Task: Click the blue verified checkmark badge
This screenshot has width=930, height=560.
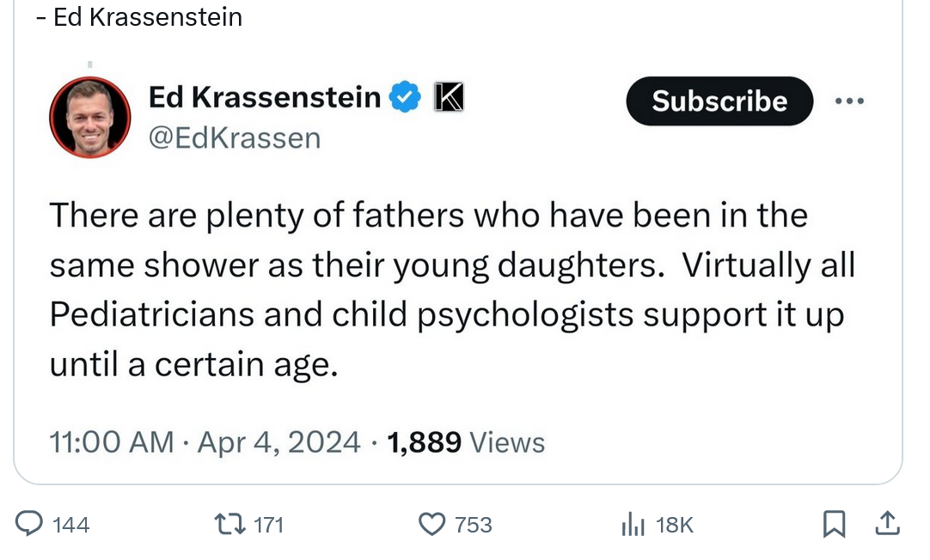Action: [406, 98]
